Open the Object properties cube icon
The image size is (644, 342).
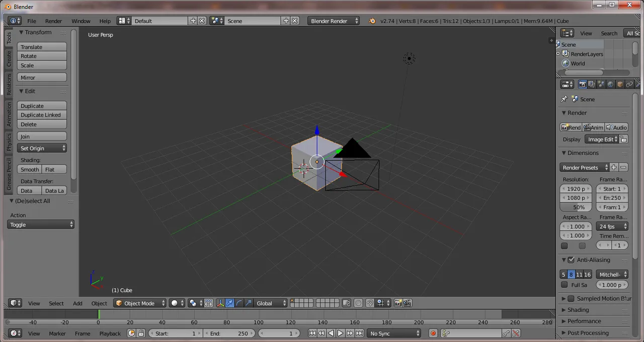coord(620,84)
